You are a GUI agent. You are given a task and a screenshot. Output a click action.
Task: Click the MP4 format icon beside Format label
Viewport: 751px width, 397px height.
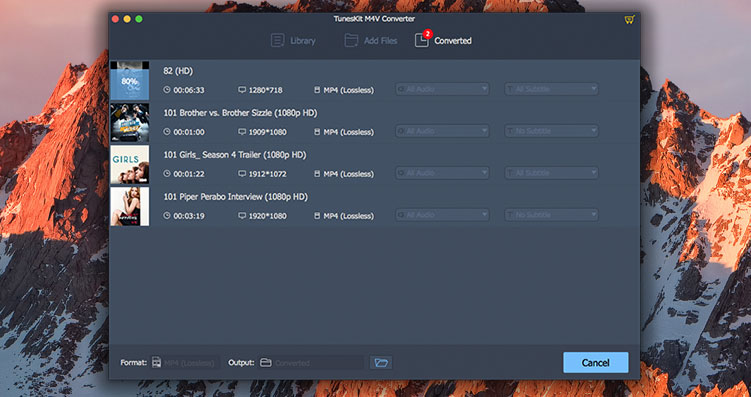pos(156,363)
